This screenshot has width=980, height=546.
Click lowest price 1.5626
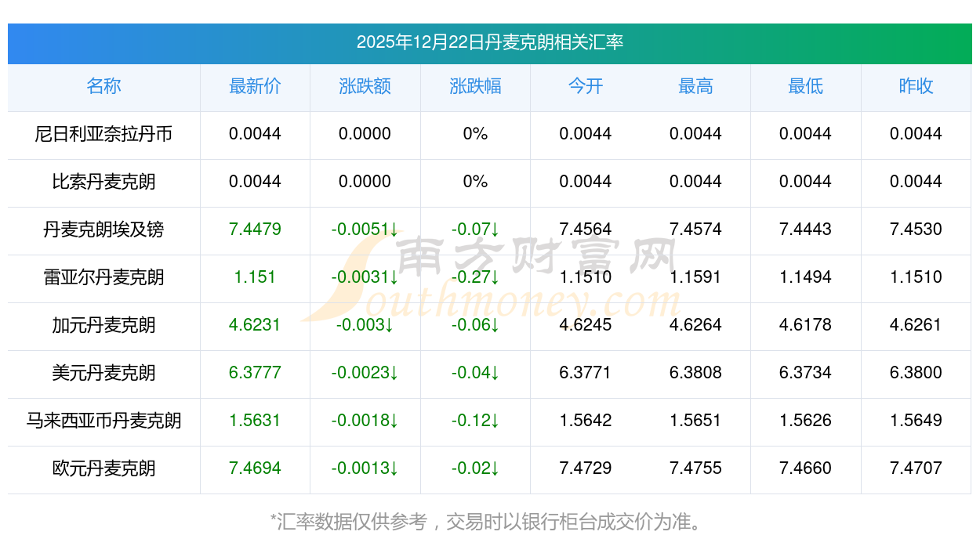pos(805,421)
